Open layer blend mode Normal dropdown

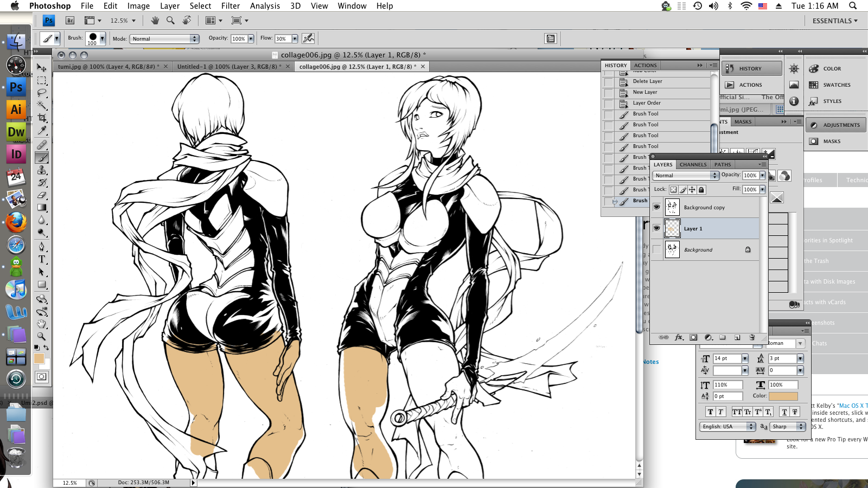tap(686, 176)
